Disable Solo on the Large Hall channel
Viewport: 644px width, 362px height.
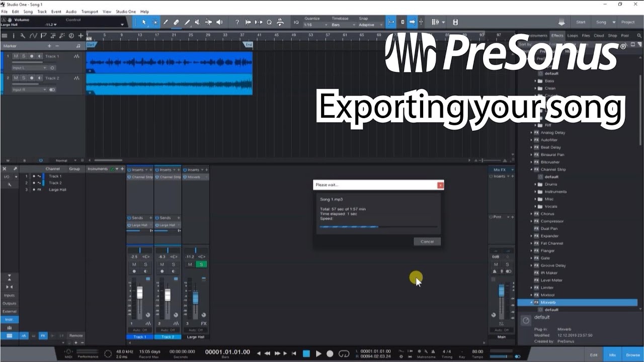pos(201,264)
